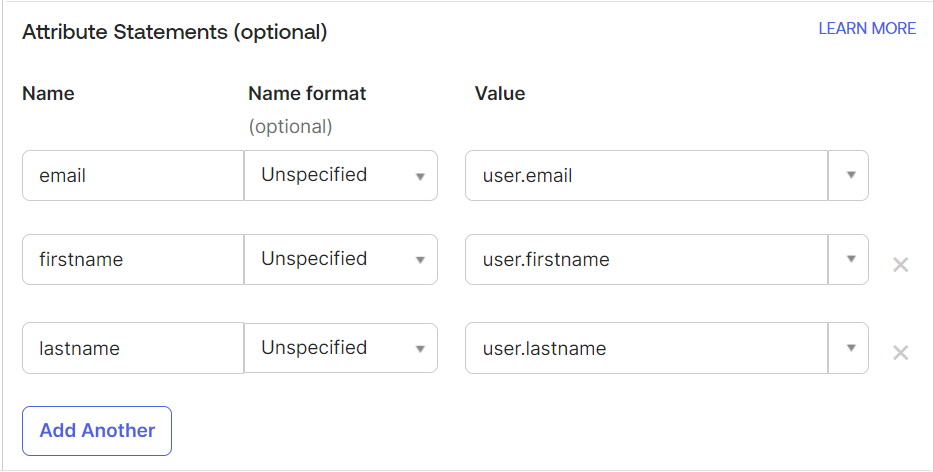
Task: Click the Name format column header
Action: (x=307, y=94)
